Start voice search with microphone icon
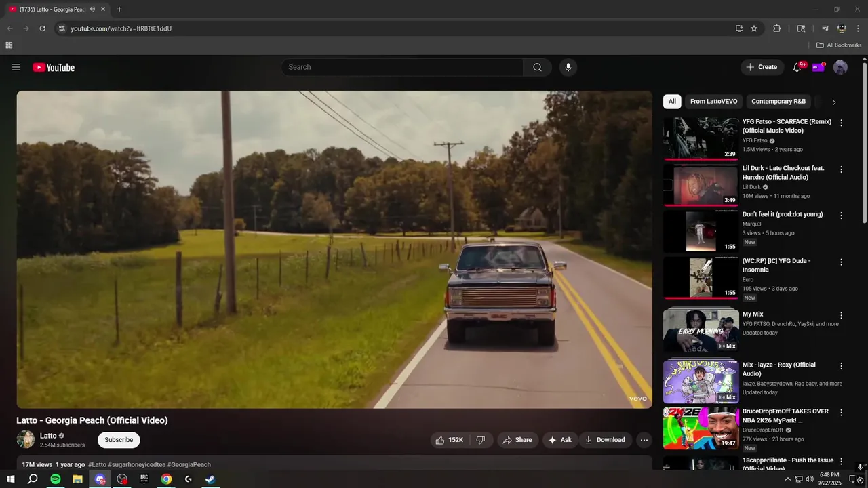 pos(568,67)
